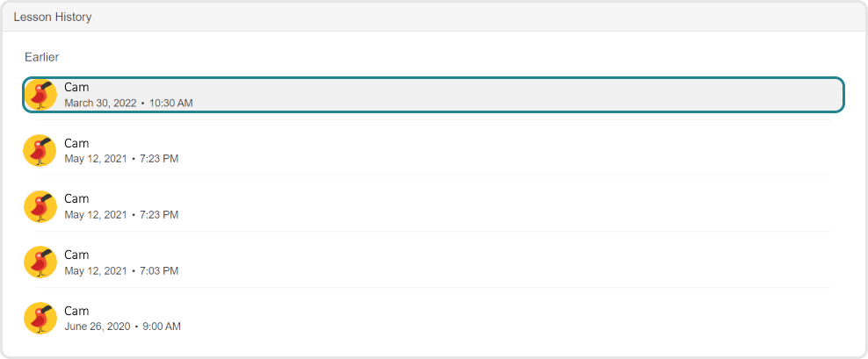Open the Cam name in the March 30, 2022 entry
Viewport: 868px width, 359px height.
pyautogui.click(x=76, y=87)
